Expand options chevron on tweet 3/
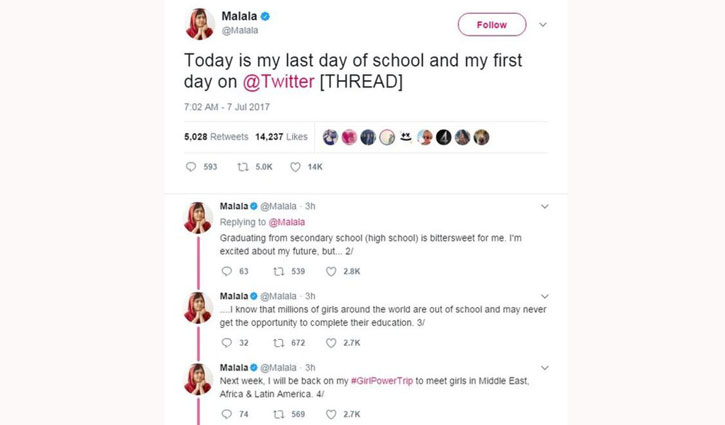The height and width of the screenshot is (425, 725). pyautogui.click(x=545, y=296)
